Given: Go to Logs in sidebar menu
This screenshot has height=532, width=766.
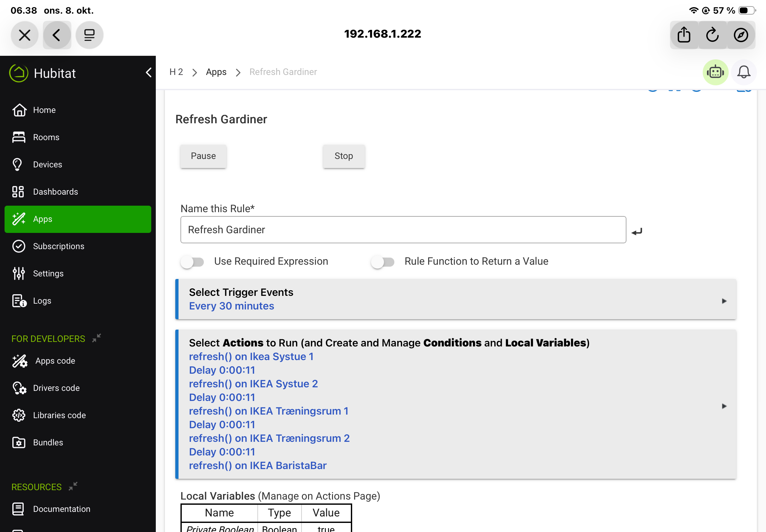Looking at the screenshot, I should [42, 301].
